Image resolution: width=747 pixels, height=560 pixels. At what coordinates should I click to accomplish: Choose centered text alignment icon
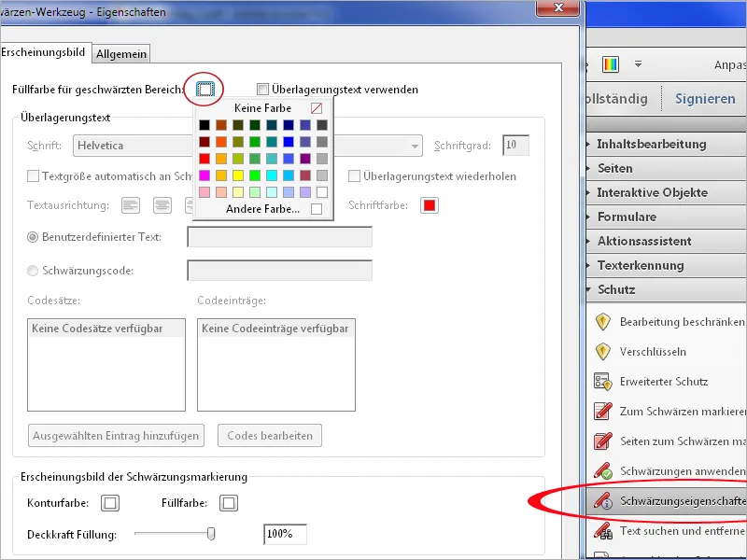[x=162, y=205]
